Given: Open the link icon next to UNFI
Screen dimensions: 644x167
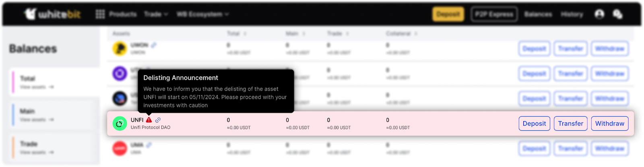Looking at the screenshot, I should tap(158, 120).
